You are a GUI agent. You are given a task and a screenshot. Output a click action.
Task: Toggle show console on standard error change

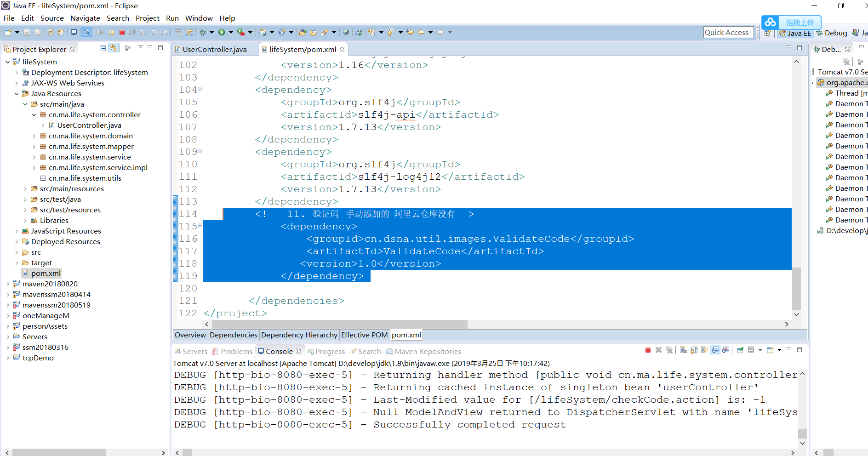[726, 350]
